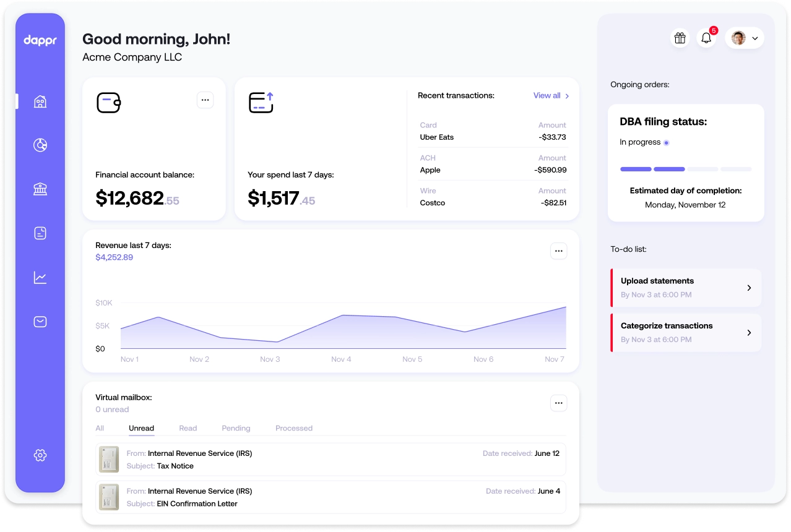The height and width of the screenshot is (532, 791).
Task: Open the home dashboard sidebar icon
Action: 40,101
